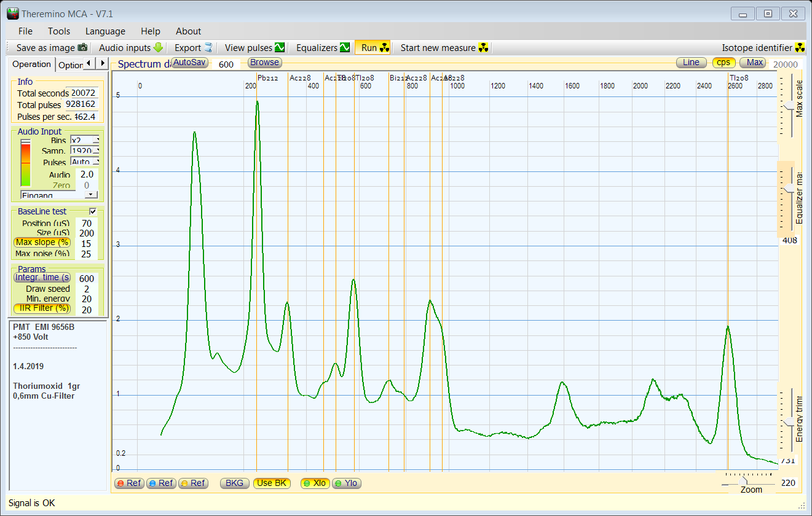Switch to the Options tab

click(x=70, y=65)
